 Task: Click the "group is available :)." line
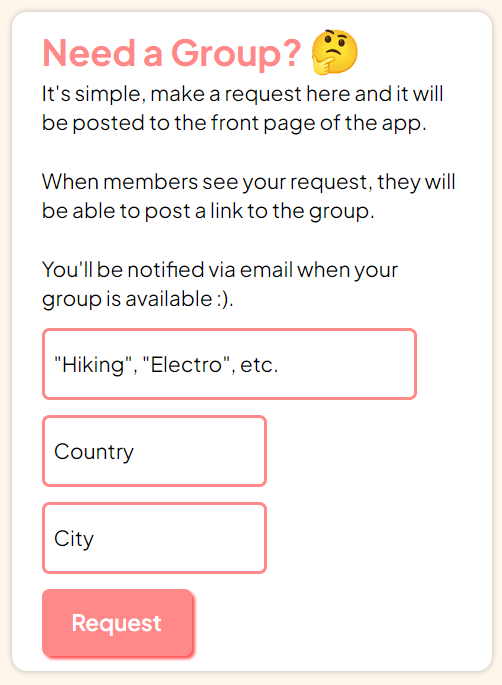click(138, 299)
